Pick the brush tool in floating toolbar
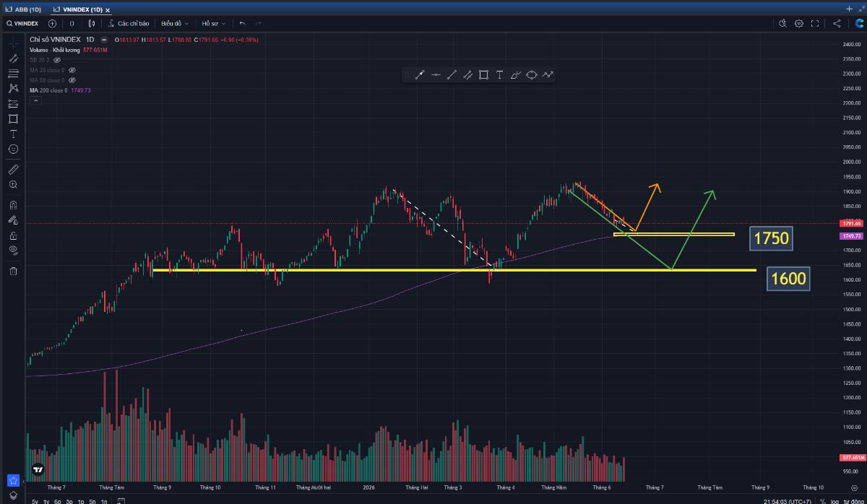The height and width of the screenshot is (504, 867). (x=515, y=74)
